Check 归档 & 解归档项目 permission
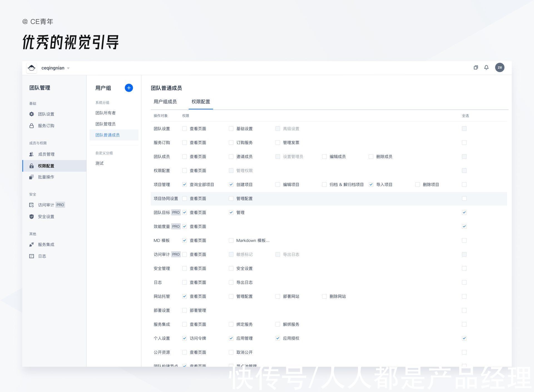534x392 pixels. 324,185
